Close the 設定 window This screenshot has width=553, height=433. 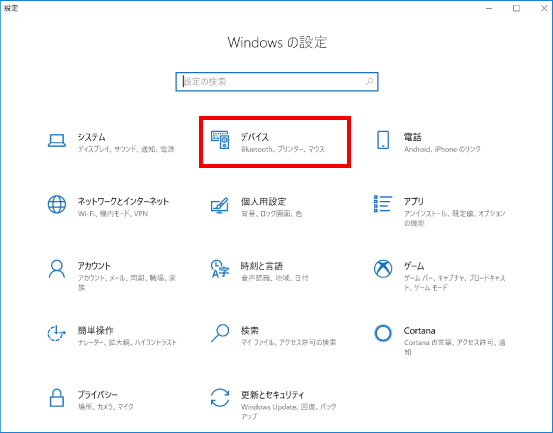coord(543,8)
